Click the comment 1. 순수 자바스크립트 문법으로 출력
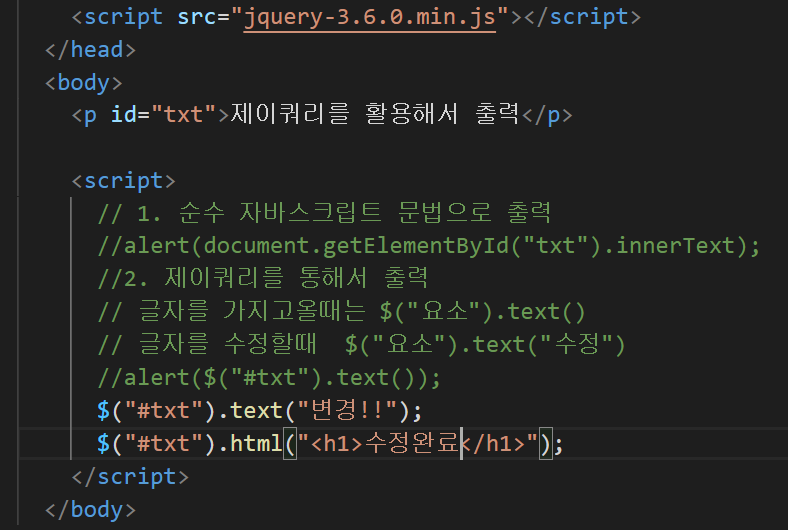 click(x=324, y=214)
